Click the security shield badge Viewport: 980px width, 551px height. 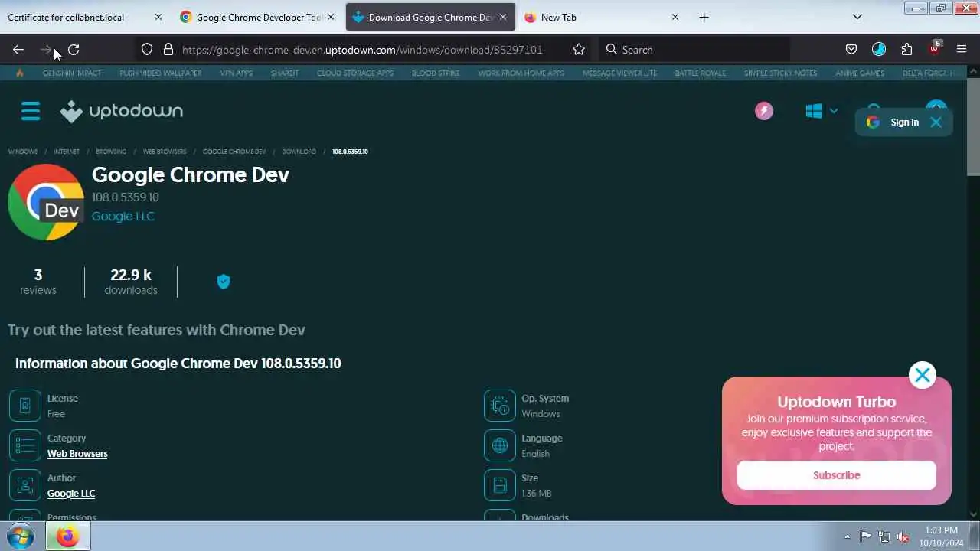coord(224,282)
